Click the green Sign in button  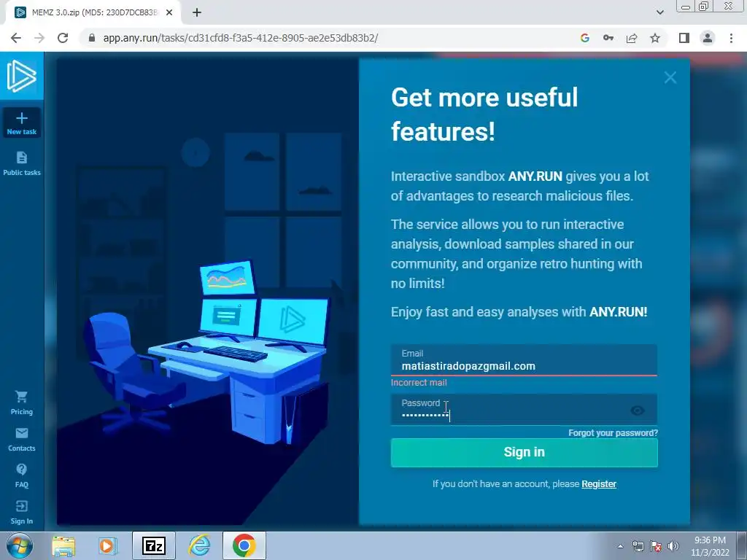pyautogui.click(x=524, y=452)
